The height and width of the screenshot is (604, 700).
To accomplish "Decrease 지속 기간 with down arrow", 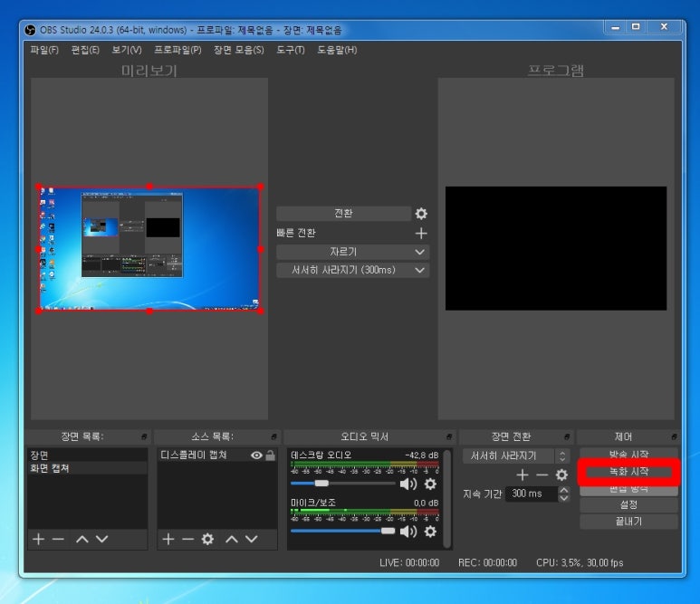I will point(564,497).
